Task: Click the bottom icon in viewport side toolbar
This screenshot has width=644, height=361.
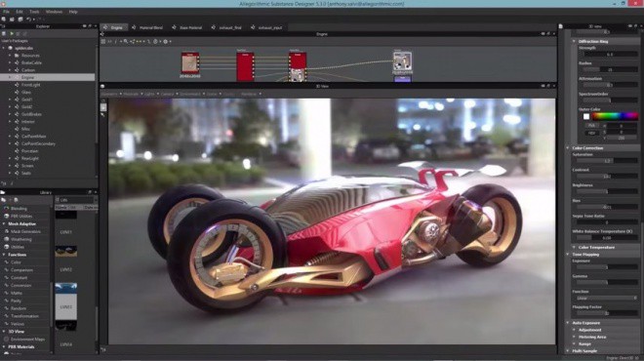Action: (x=103, y=115)
